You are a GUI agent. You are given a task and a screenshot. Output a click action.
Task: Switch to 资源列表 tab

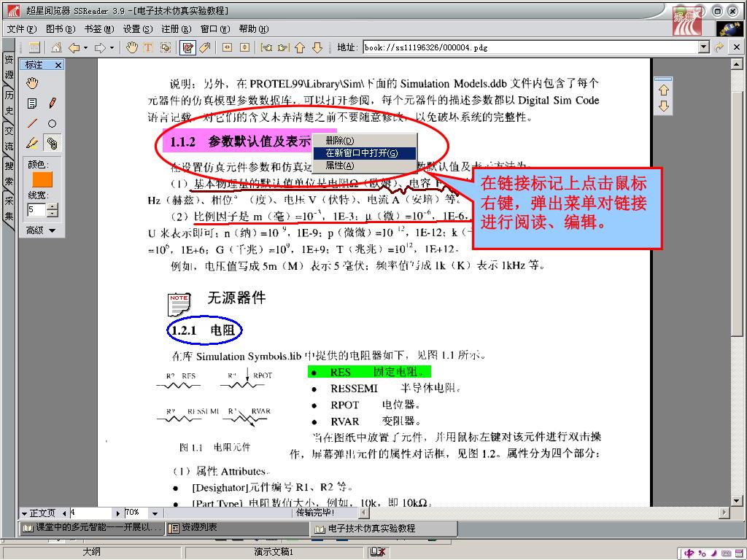point(237,528)
